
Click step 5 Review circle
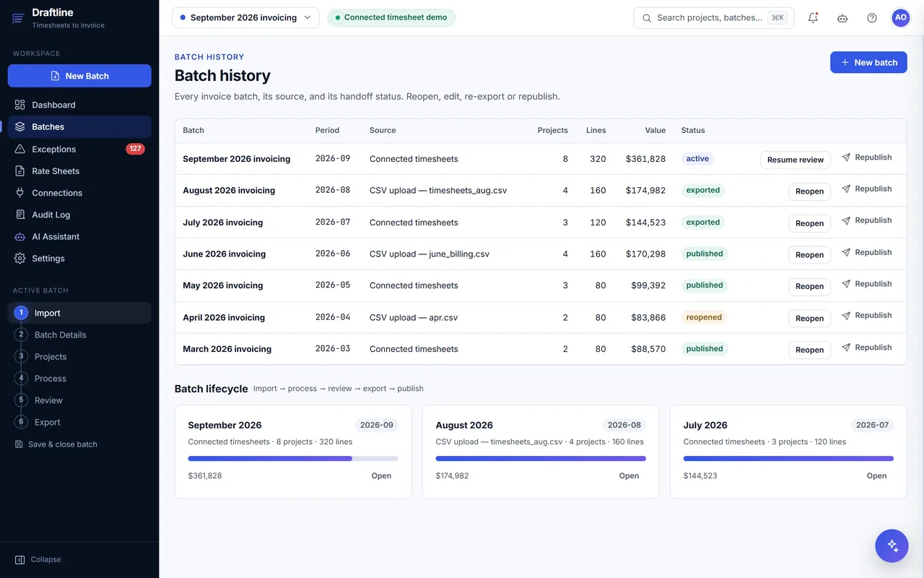pos(21,400)
